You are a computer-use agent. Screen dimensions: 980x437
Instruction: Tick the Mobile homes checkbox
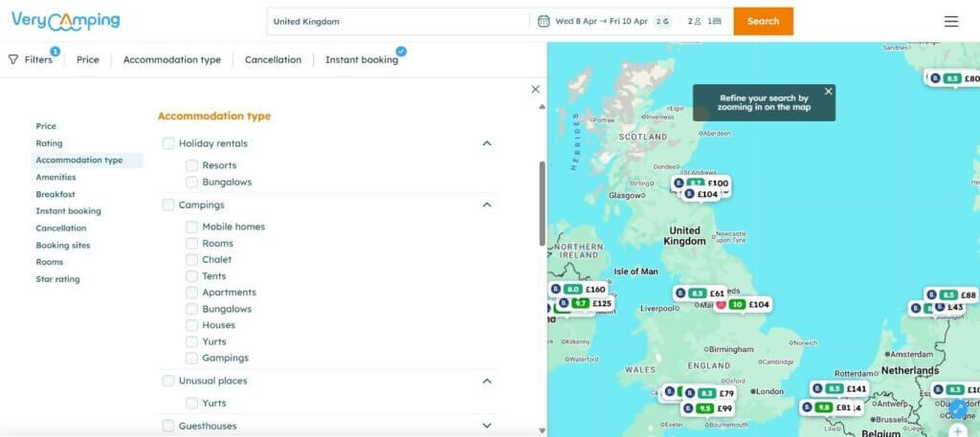point(192,227)
